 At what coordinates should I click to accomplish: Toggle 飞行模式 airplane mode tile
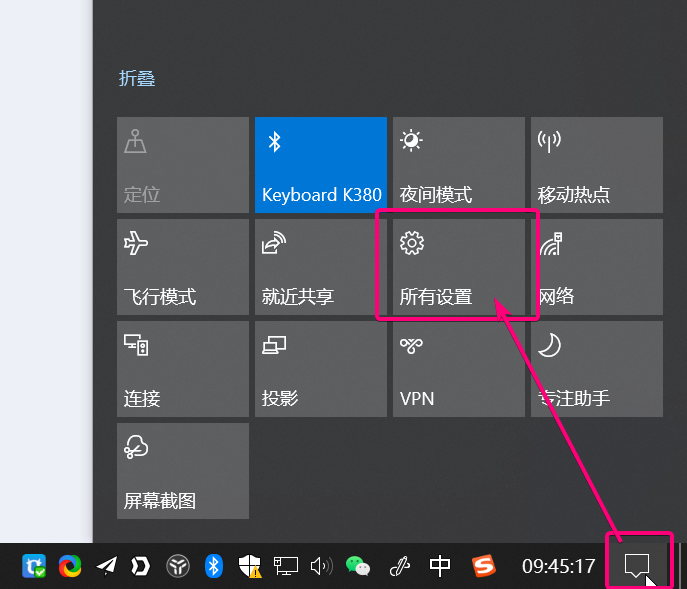coord(183,267)
